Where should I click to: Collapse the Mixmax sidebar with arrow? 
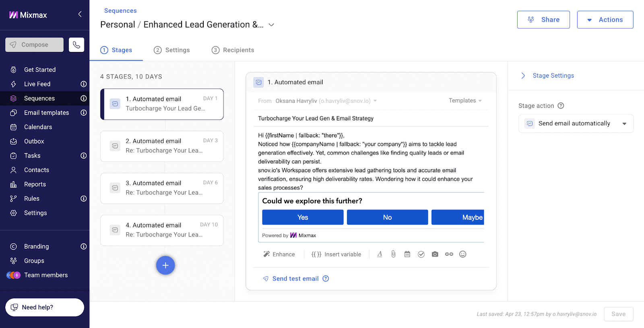(x=80, y=14)
